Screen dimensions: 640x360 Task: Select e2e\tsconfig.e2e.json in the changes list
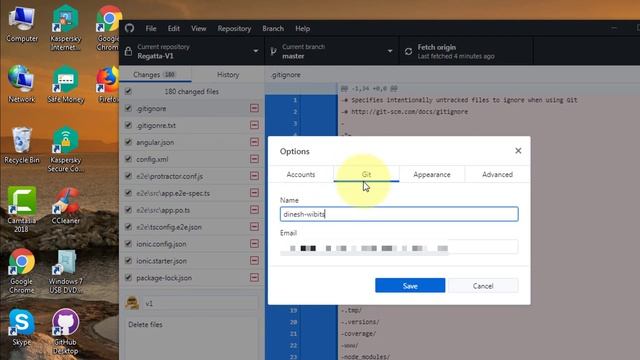pos(191,227)
